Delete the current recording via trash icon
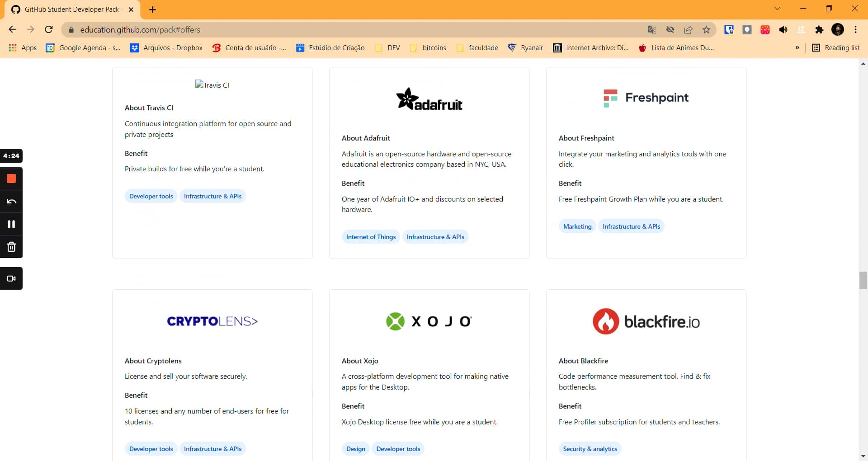The height and width of the screenshot is (461, 868). tap(11, 247)
